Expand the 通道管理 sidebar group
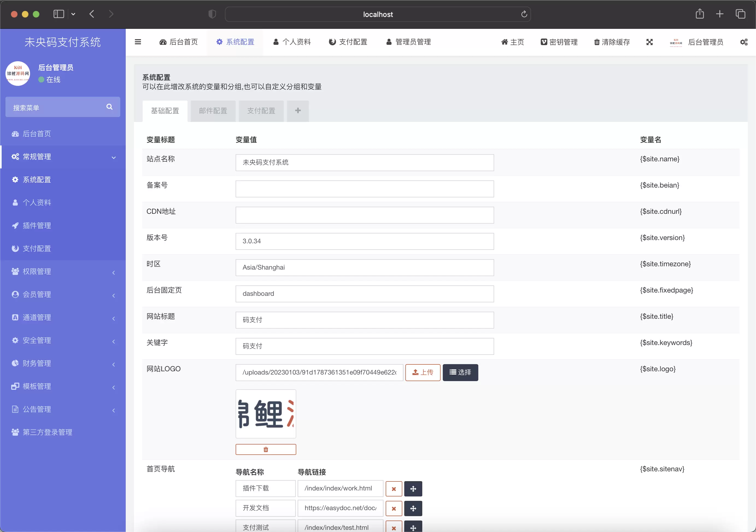The width and height of the screenshot is (756, 532). pyautogui.click(x=63, y=318)
